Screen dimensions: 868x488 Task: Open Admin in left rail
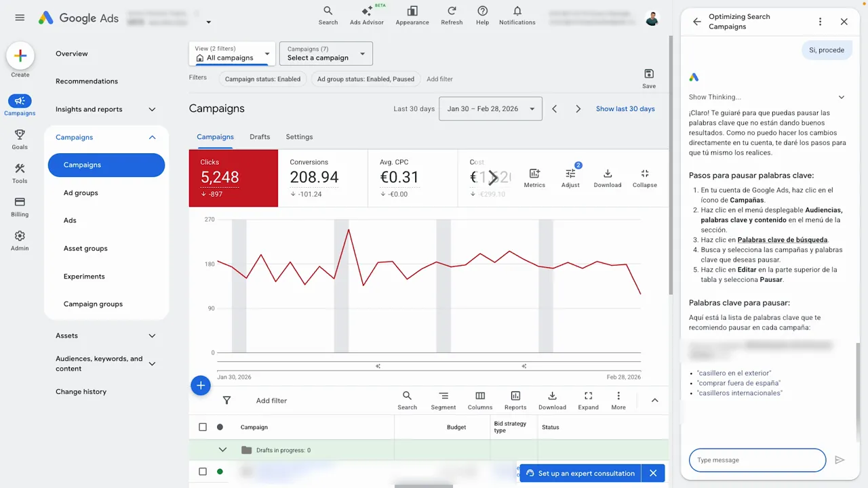click(20, 241)
